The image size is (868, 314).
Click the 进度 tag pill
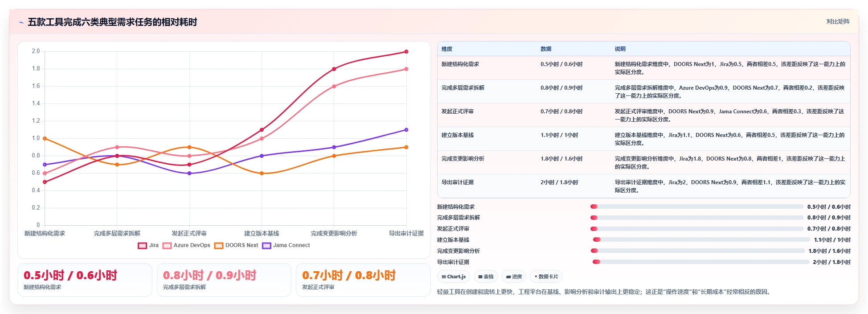pyautogui.click(x=514, y=277)
